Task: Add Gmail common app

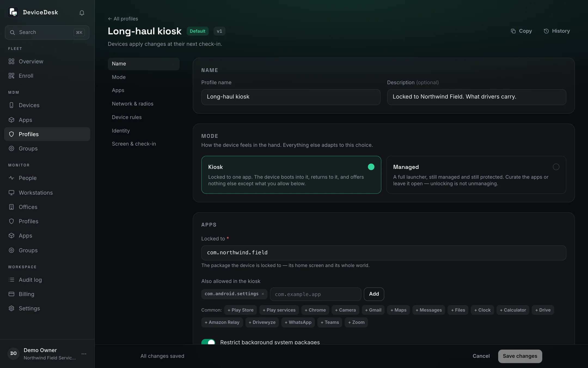Action: pos(373,310)
